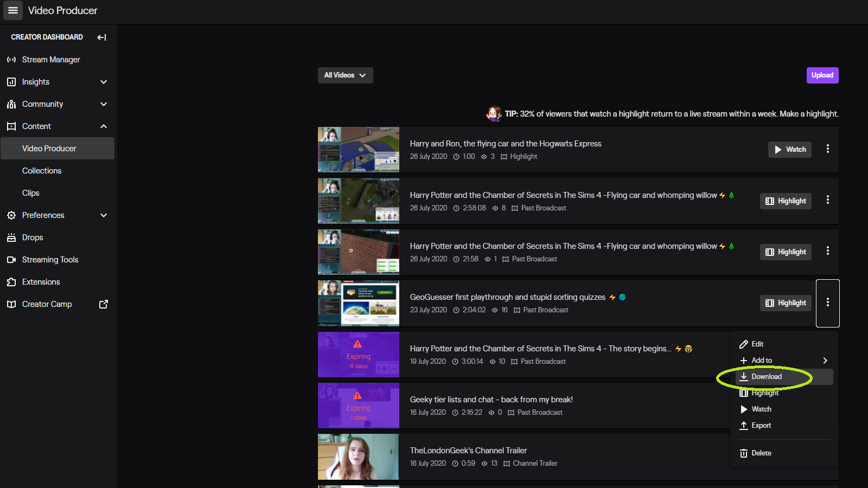
Task: Click title 'TheLondonGeek's Channel Trailer'
Action: point(469,451)
